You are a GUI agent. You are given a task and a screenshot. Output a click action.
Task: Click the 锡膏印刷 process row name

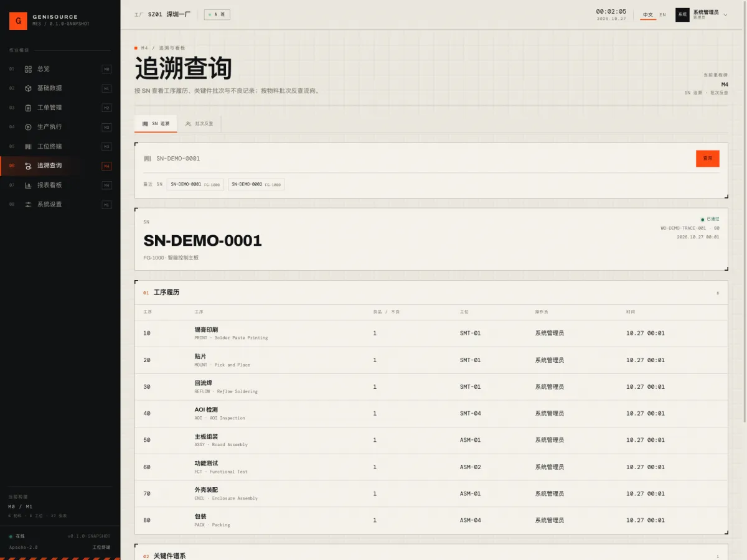click(206, 330)
